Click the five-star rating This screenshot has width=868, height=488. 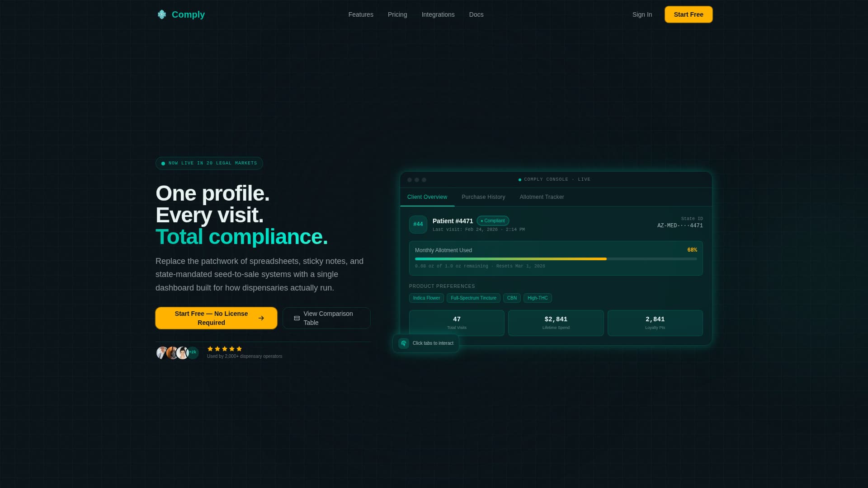click(225, 349)
